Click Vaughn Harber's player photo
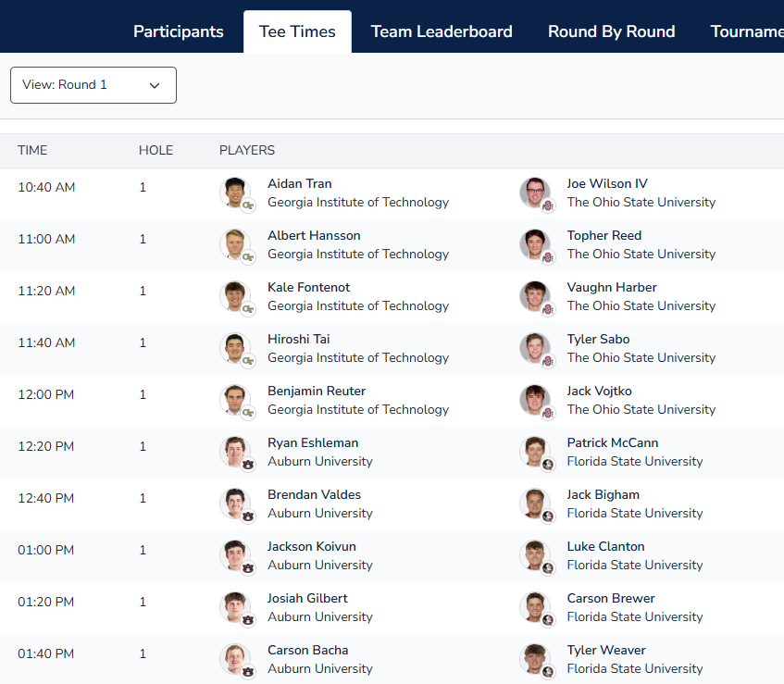784x684 pixels. pyautogui.click(x=535, y=296)
